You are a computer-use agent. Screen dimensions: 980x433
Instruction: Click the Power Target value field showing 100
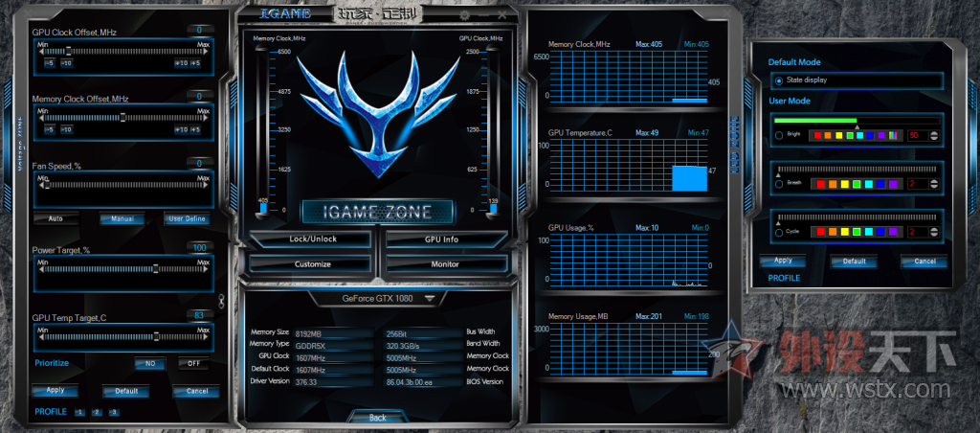[x=199, y=248]
